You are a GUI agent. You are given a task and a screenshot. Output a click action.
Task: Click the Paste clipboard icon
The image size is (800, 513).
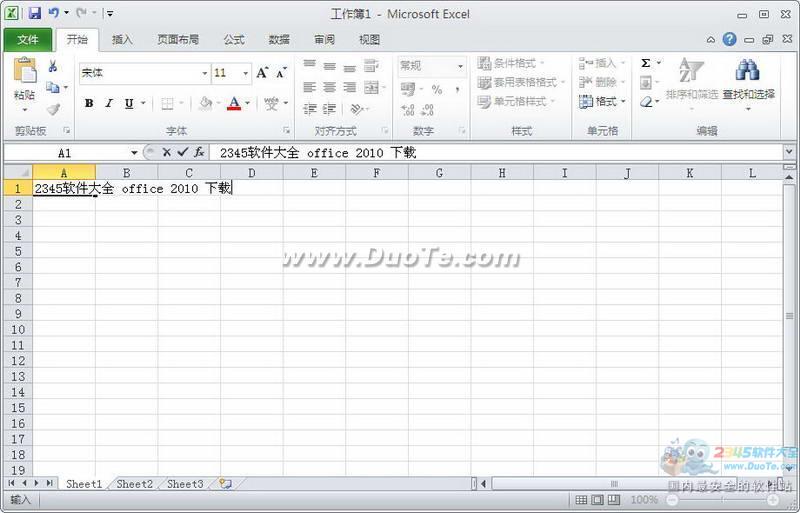pyautogui.click(x=24, y=71)
